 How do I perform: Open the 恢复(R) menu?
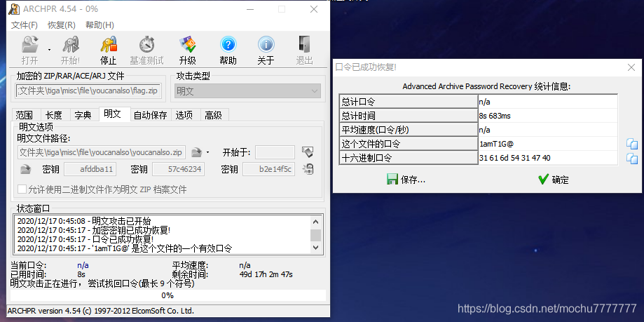point(62,25)
